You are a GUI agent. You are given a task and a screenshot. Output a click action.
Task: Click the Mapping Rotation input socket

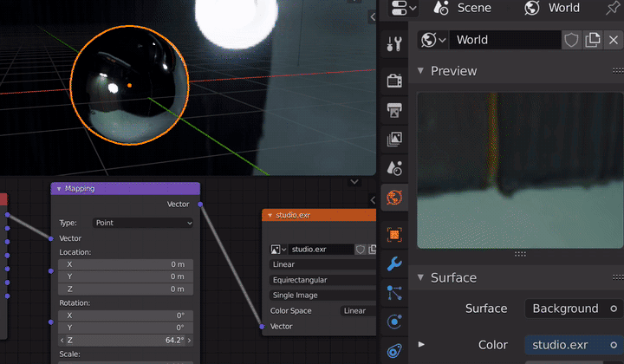[x=51, y=322]
